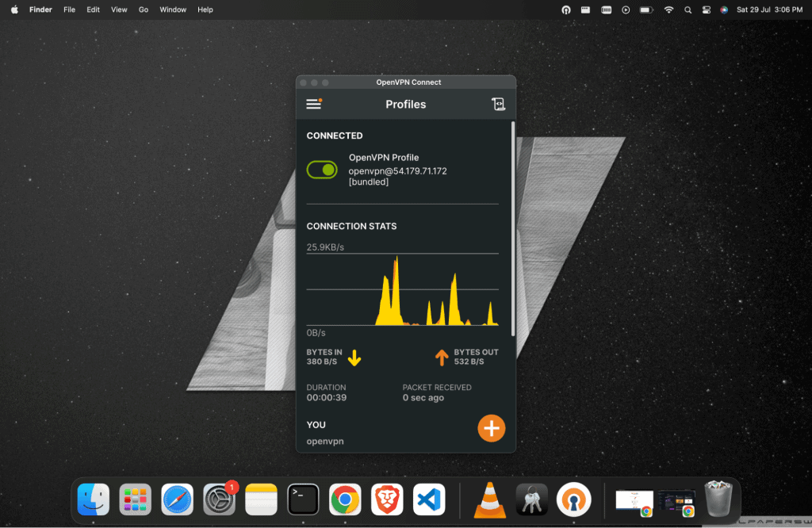Click the 0 sec ago packet received value

(423, 397)
